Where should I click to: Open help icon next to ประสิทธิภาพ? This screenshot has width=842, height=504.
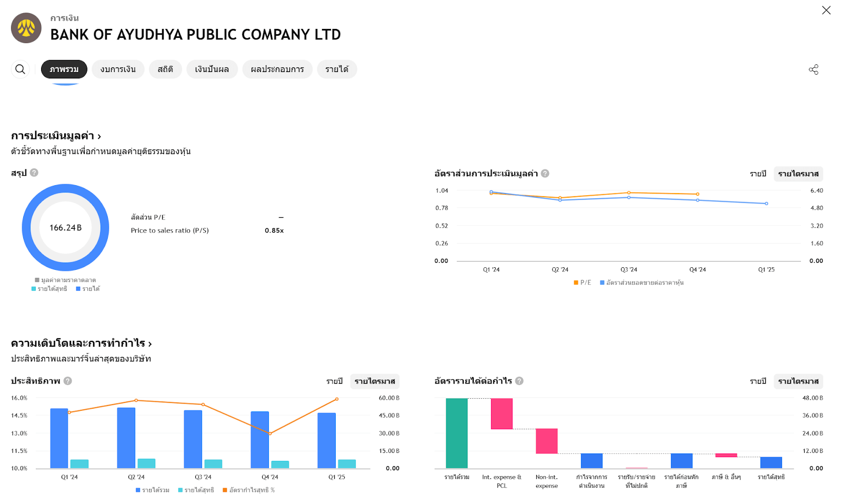[x=68, y=381]
